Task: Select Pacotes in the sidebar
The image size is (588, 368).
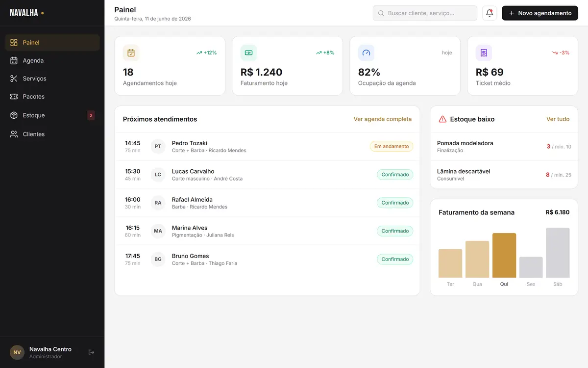Action: (x=52, y=97)
